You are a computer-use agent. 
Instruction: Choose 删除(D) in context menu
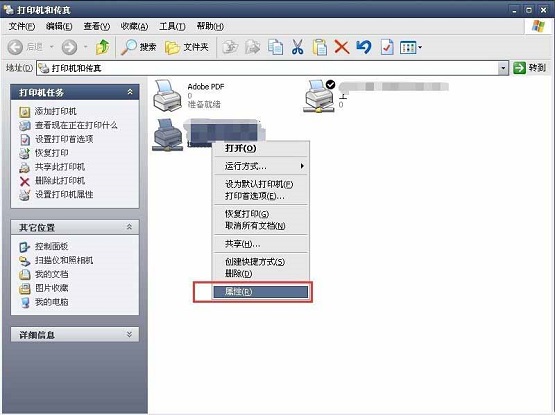(x=261, y=273)
